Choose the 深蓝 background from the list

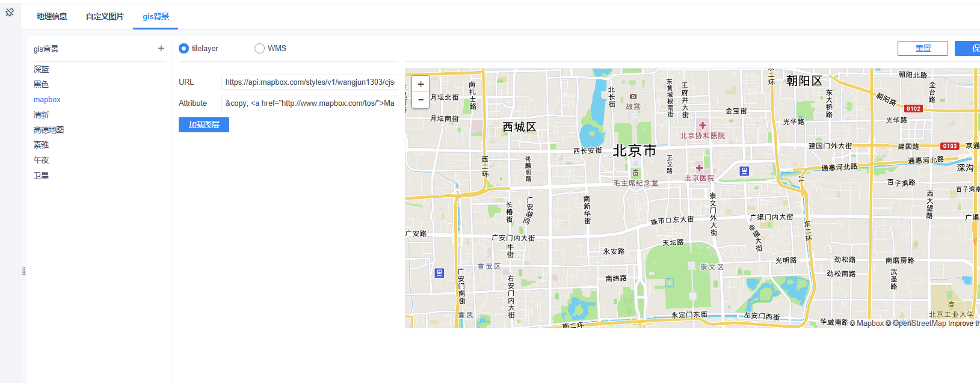pos(42,70)
